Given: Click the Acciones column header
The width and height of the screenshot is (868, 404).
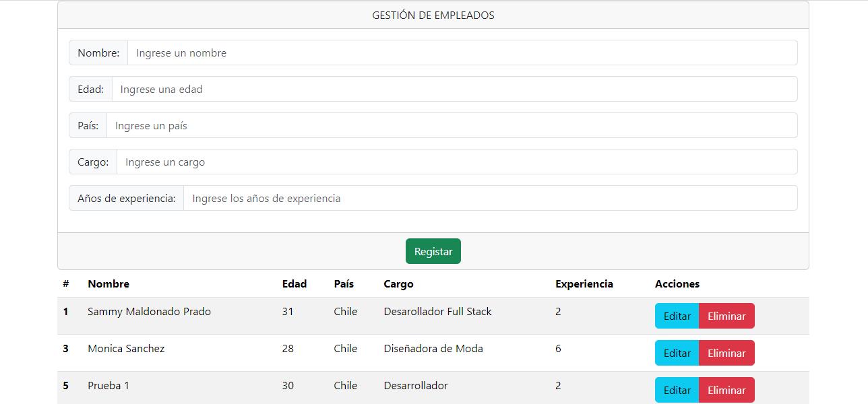Looking at the screenshot, I should 677,284.
